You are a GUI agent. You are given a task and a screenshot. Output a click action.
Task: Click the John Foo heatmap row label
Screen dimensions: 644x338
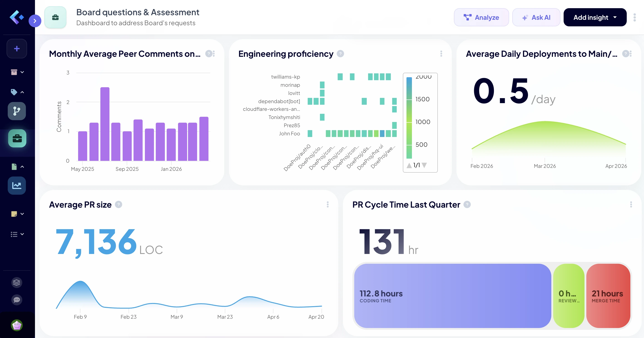coord(290,134)
